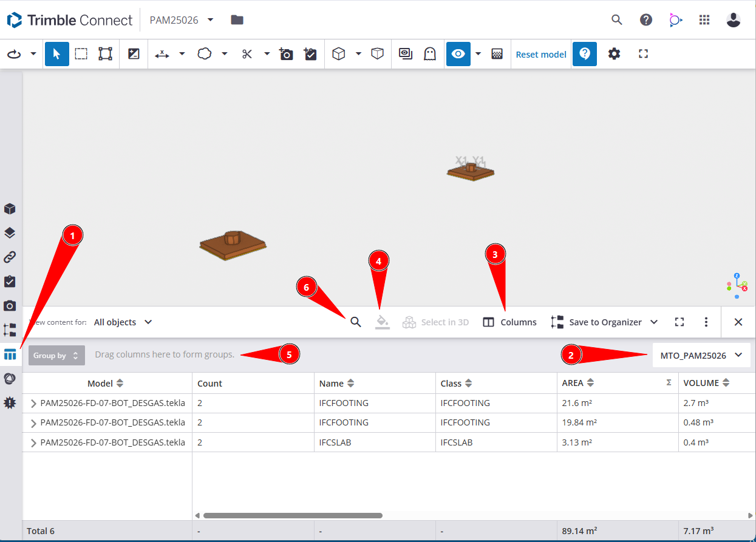Select the rectangle area selection tool
756x542 pixels.
click(81, 54)
